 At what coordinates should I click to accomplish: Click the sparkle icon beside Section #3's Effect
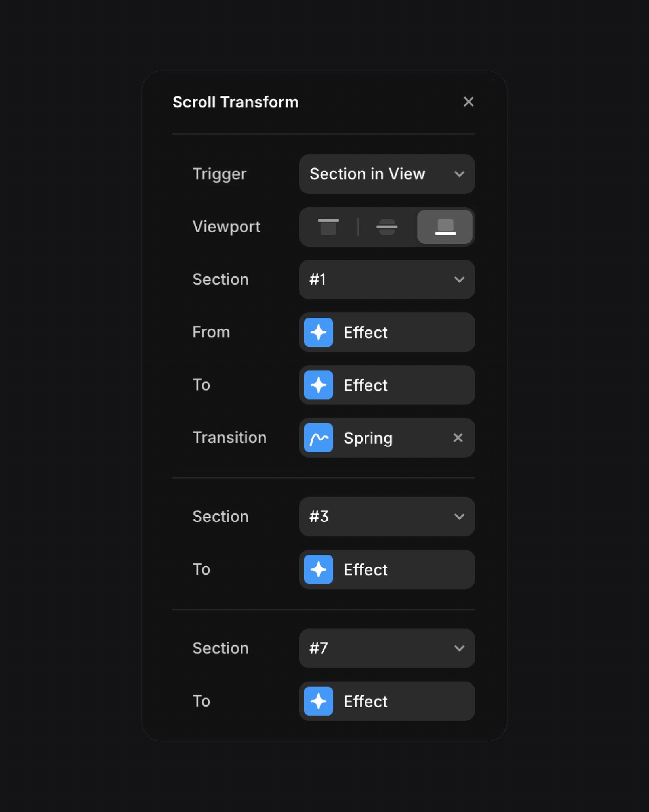[x=319, y=569]
